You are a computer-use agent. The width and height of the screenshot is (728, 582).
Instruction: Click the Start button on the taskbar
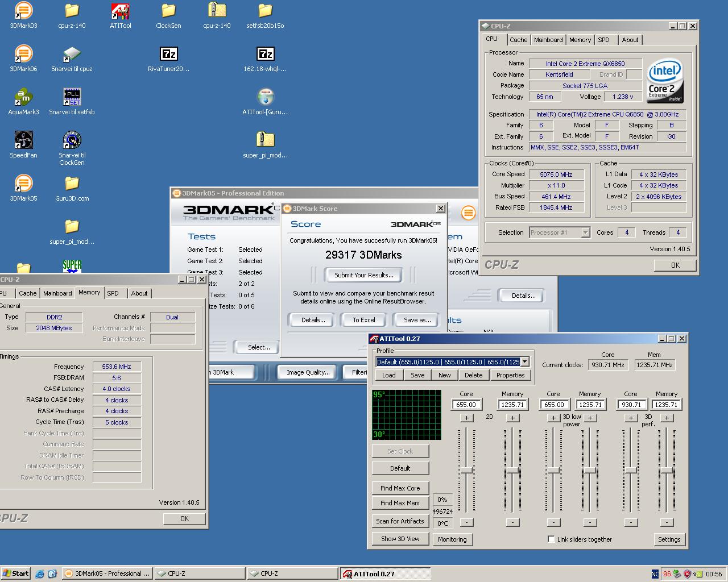tap(15, 573)
